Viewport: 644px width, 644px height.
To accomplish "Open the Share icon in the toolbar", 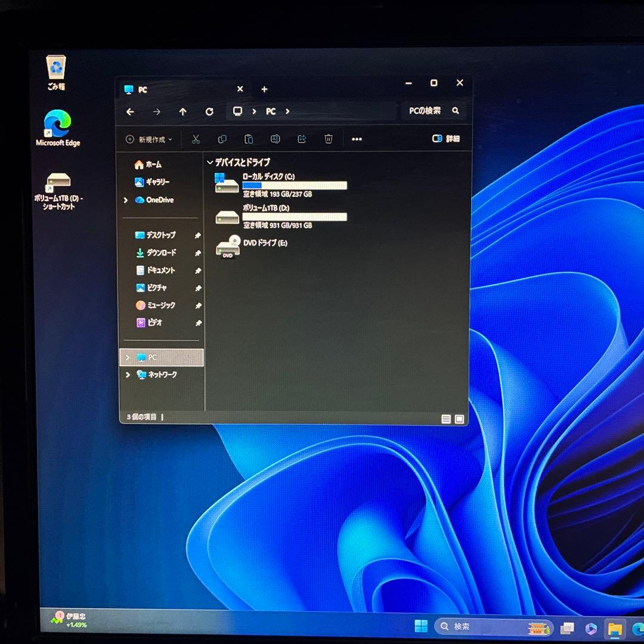I will [x=302, y=139].
